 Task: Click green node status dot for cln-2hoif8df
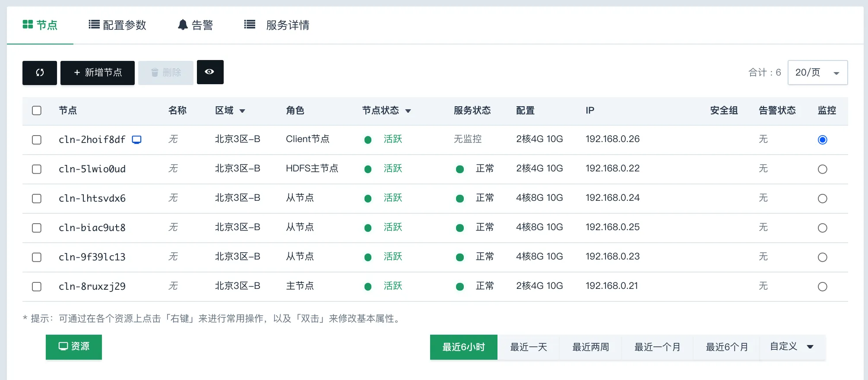368,139
